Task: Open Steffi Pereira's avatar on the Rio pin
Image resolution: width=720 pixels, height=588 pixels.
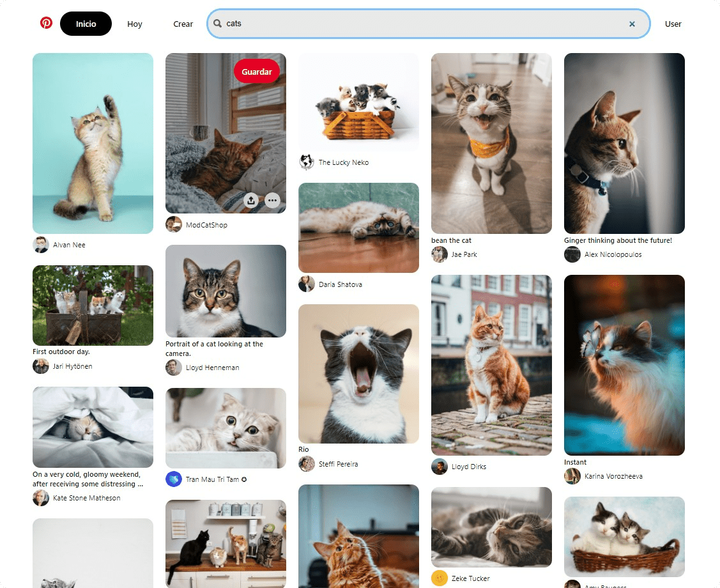Action: (306, 464)
